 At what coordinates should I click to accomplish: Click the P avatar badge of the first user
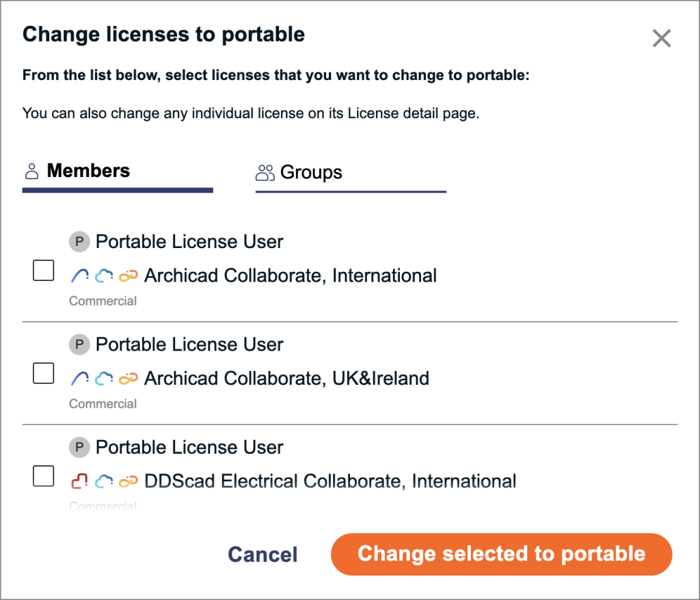click(x=79, y=242)
